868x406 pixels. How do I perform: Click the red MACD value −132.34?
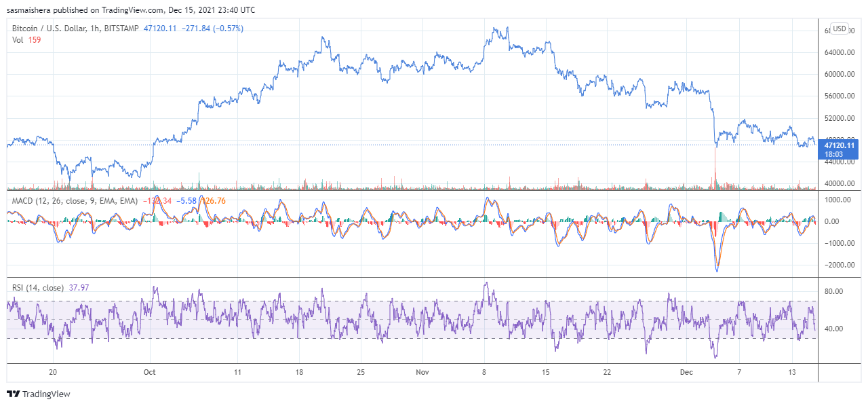[157, 200]
